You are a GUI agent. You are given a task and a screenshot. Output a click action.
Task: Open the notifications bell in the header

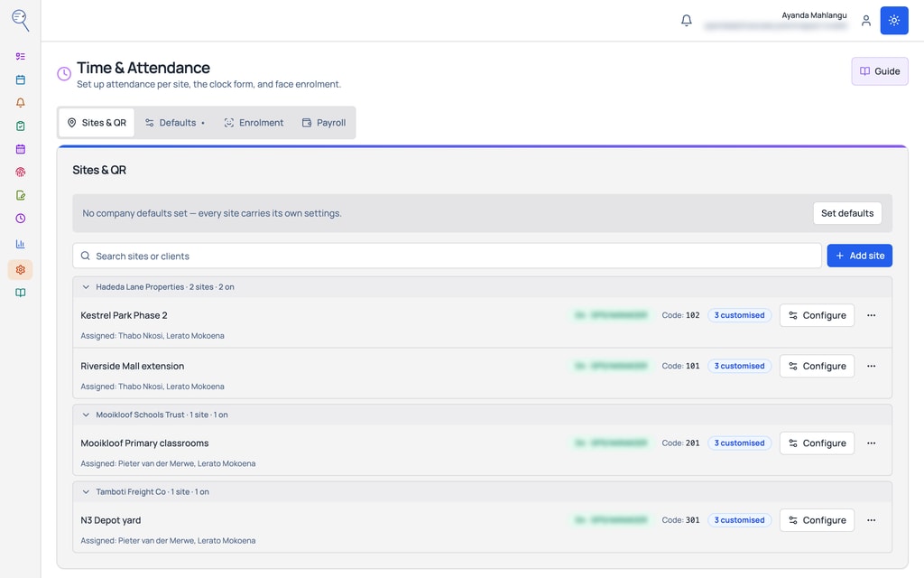pyautogui.click(x=687, y=21)
